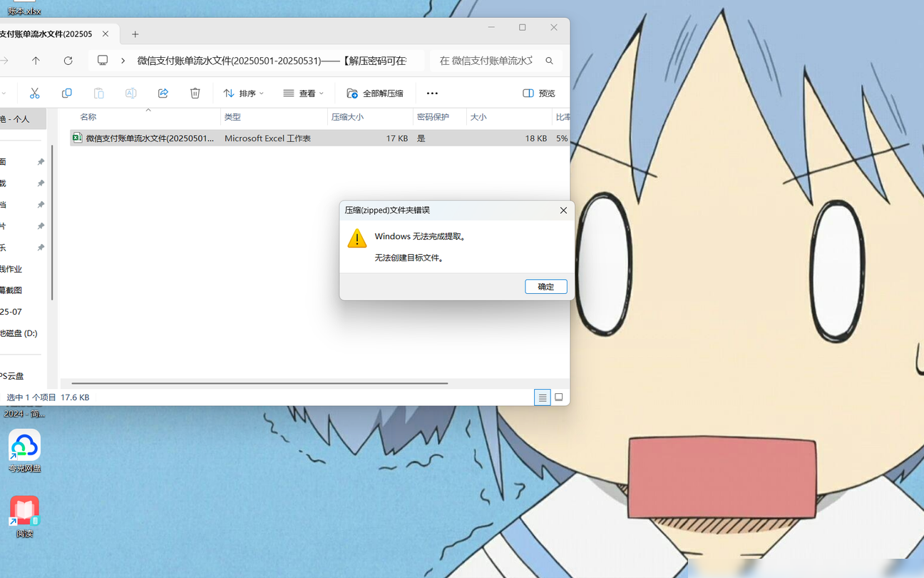Select the 微信支付账单流水文件 Excel file row
The image size is (924, 578).
(319, 138)
